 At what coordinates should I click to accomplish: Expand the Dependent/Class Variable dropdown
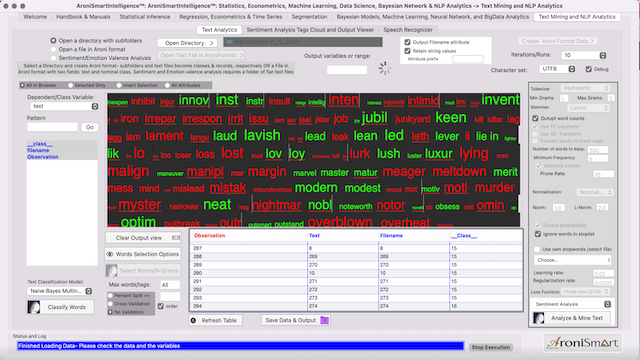coord(64,106)
